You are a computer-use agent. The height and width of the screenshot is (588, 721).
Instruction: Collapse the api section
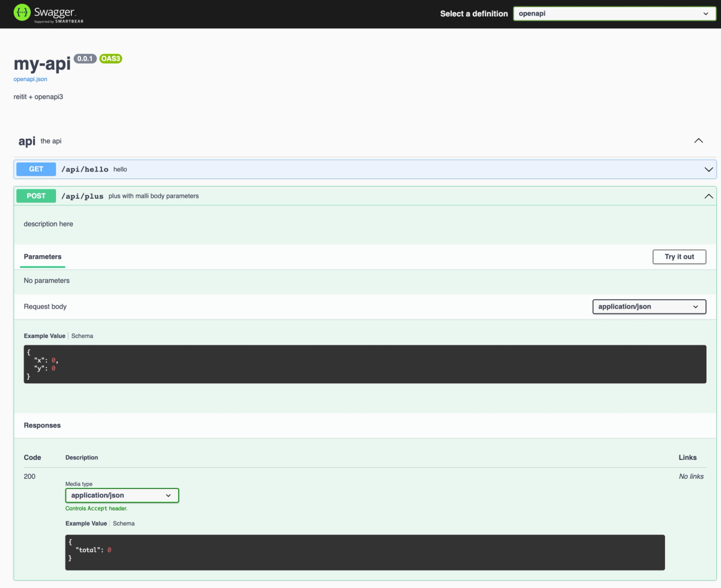coord(698,140)
